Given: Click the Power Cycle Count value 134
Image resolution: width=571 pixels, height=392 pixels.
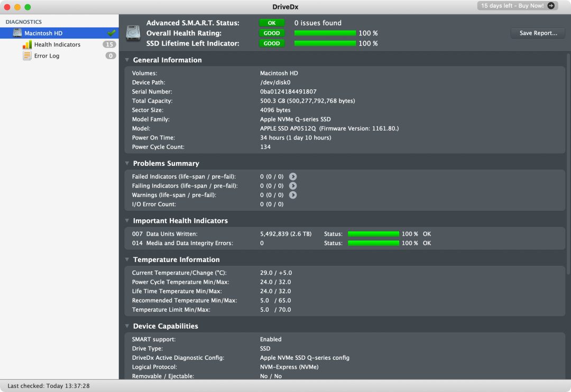Looking at the screenshot, I should pyautogui.click(x=265, y=147).
